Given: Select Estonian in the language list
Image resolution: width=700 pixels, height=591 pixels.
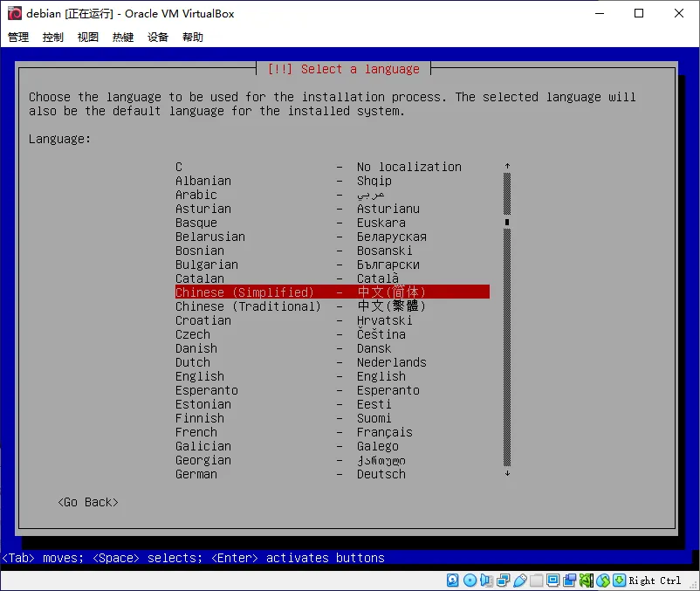Looking at the screenshot, I should tap(333, 404).
